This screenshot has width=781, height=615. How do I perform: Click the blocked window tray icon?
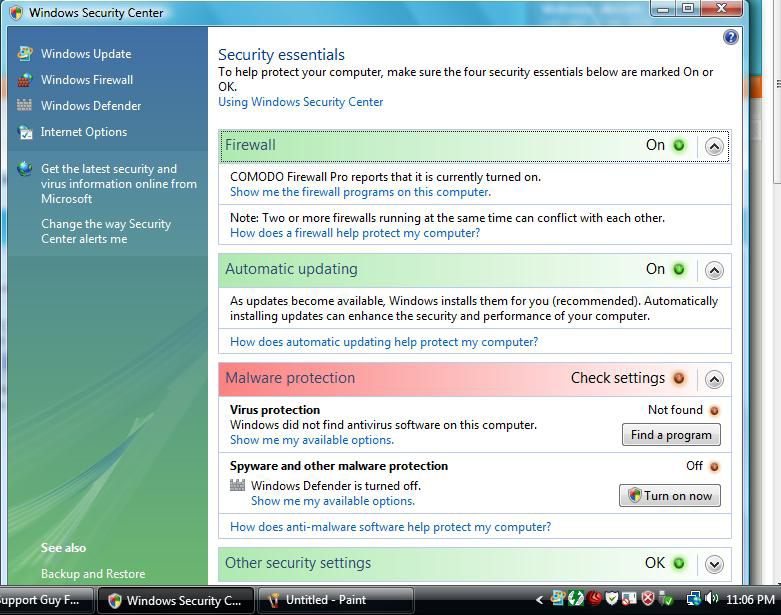tap(630, 598)
